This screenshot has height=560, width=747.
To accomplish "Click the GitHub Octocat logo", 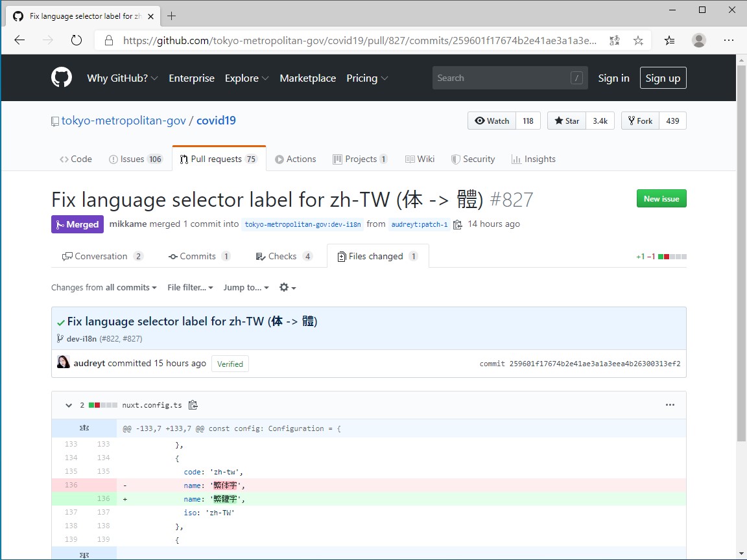I will [62, 78].
